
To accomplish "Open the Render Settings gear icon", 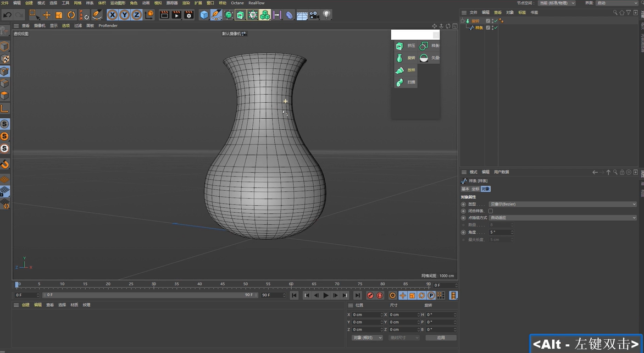I will point(189,15).
